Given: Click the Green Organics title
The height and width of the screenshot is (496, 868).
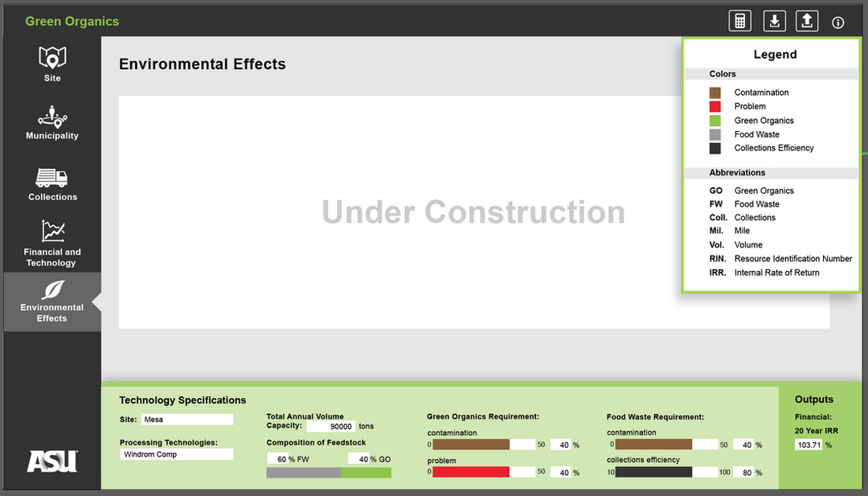Looking at the screenshot, I should tap(72, 22).
